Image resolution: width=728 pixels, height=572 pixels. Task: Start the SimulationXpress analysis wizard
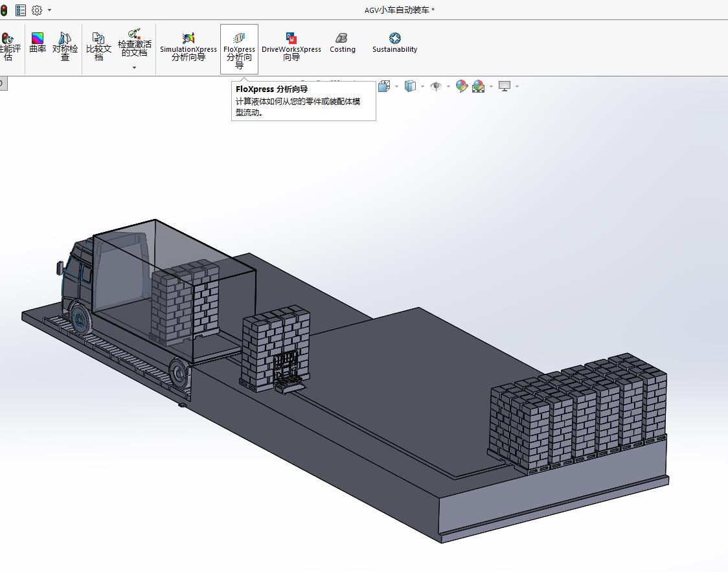[188, 47]
